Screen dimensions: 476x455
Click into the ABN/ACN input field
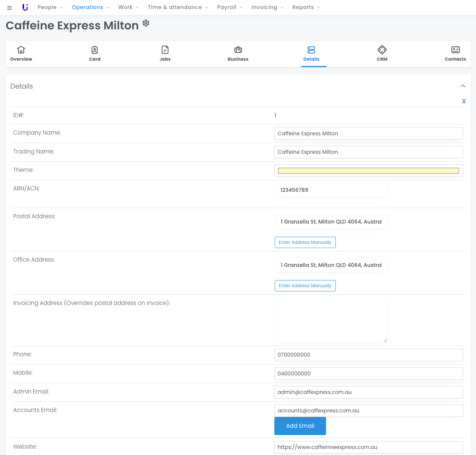point(331,190)
